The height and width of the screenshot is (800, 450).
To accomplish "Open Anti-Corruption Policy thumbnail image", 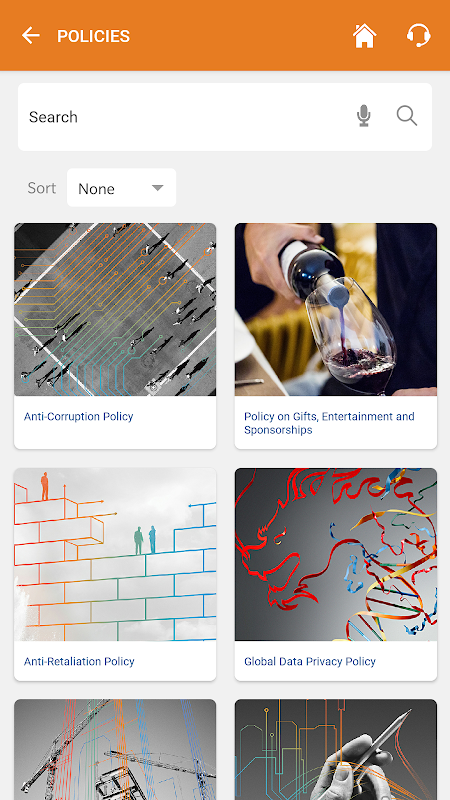I will point(115,309).
